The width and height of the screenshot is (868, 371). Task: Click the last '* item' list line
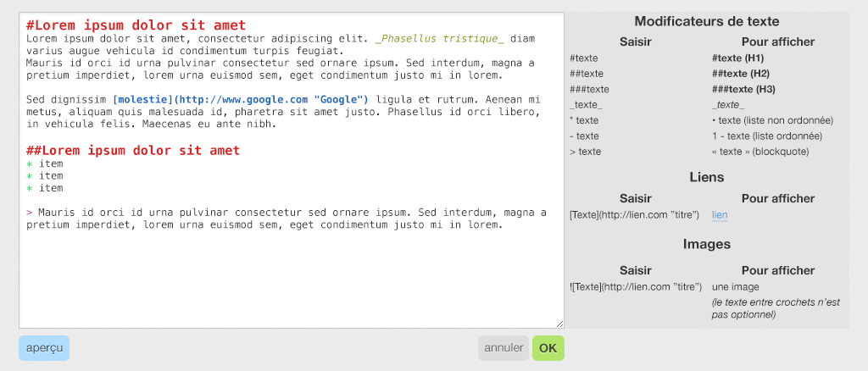44,188
